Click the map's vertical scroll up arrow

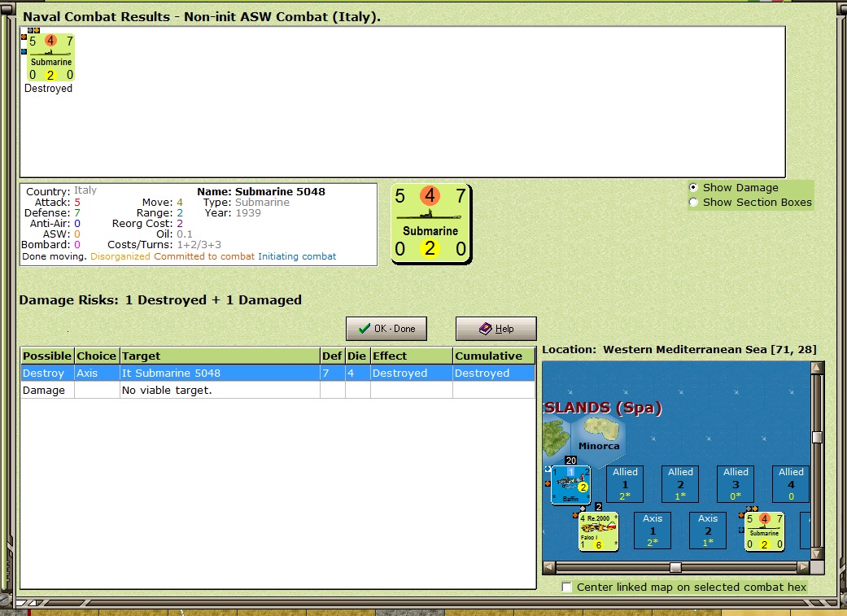click(x=817, y=368)
